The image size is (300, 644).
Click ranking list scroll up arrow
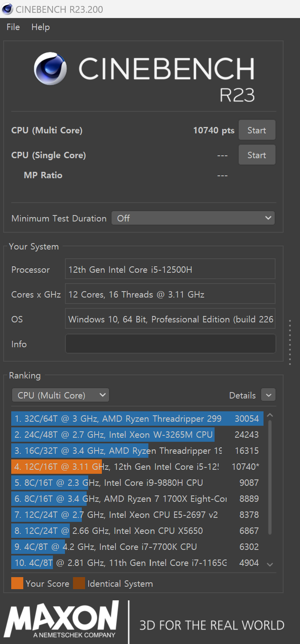[270, 415]
